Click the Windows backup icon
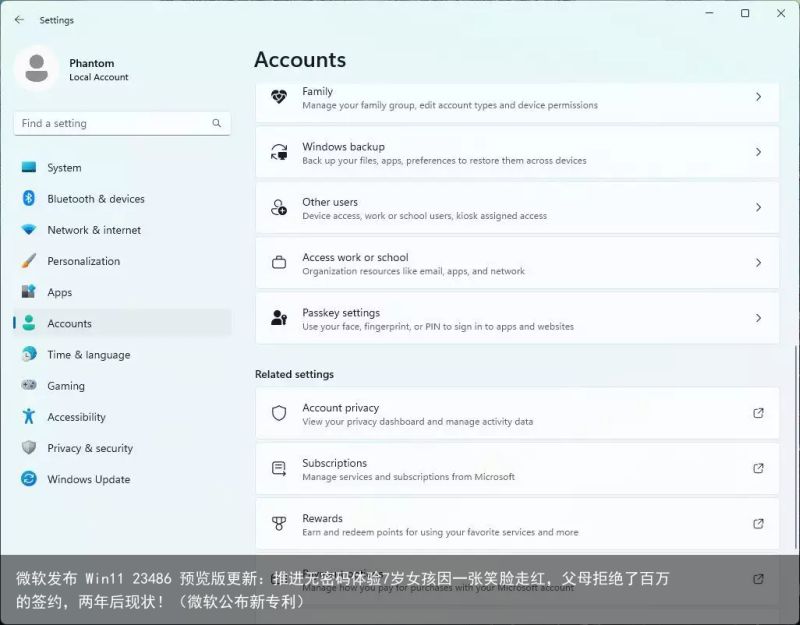The height and width of the screenshot is (625, 800). pyautogui.click(x=279, y=152)
